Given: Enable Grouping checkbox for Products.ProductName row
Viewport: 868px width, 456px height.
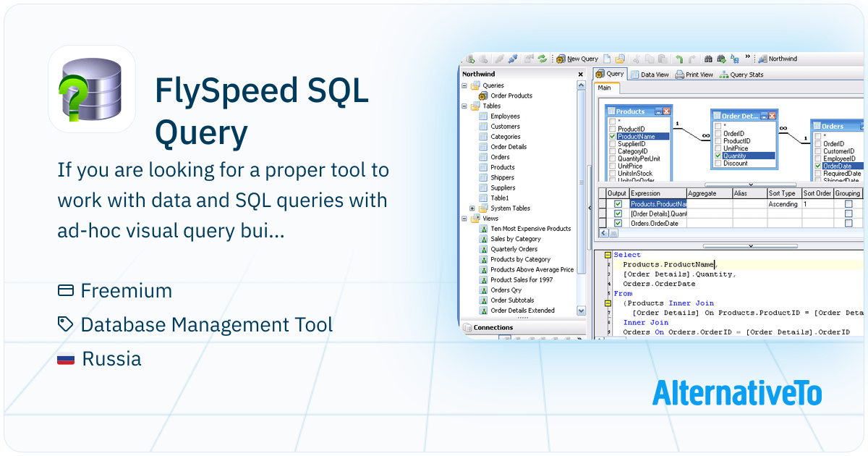Looking at the screenshot, I should tap(848, 204).
